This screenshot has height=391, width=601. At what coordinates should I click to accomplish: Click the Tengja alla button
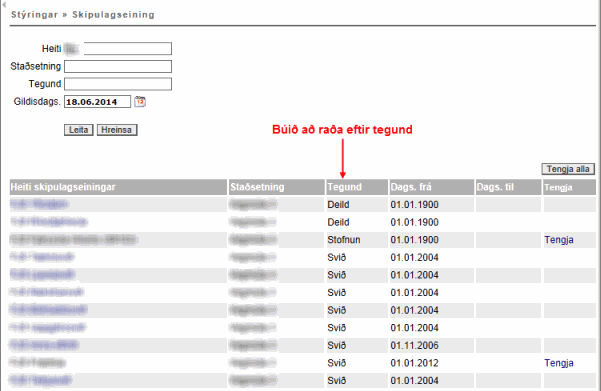pos(568,169)
